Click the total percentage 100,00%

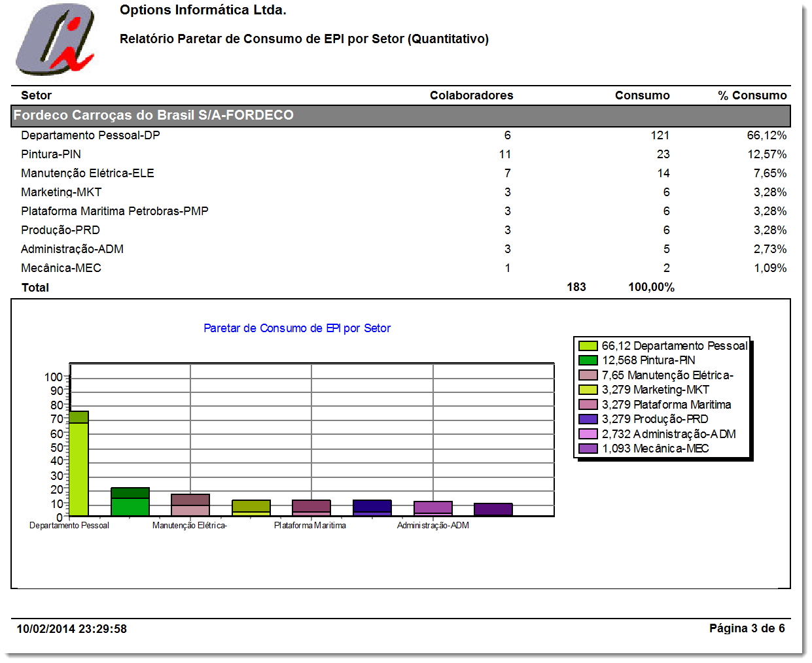click(x=651, y=287)
